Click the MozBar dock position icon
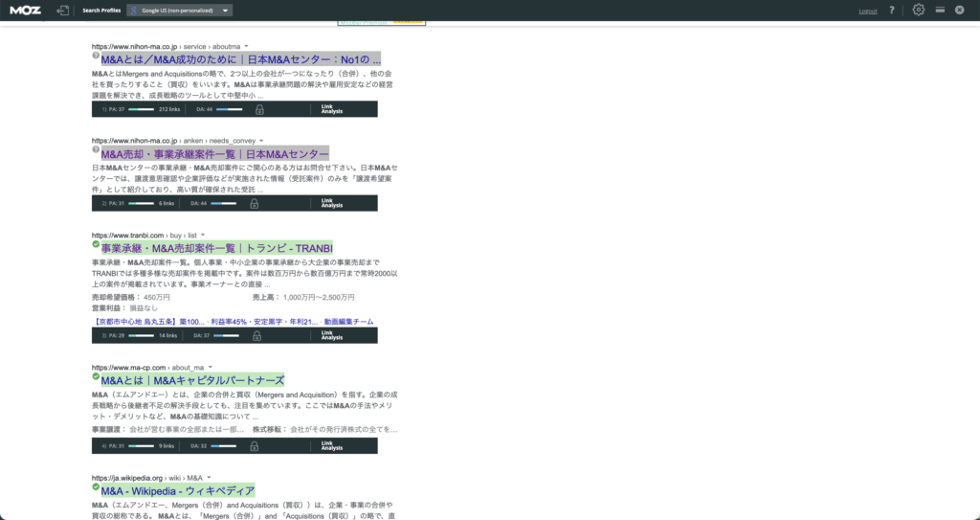This screenshot has width=980, height=520. 940,10
